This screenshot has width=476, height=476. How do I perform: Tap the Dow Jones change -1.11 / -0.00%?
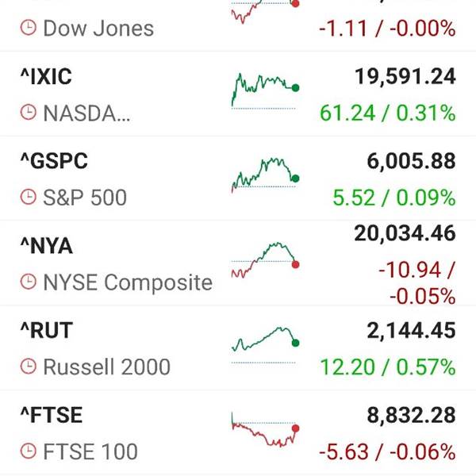[387, 29]
